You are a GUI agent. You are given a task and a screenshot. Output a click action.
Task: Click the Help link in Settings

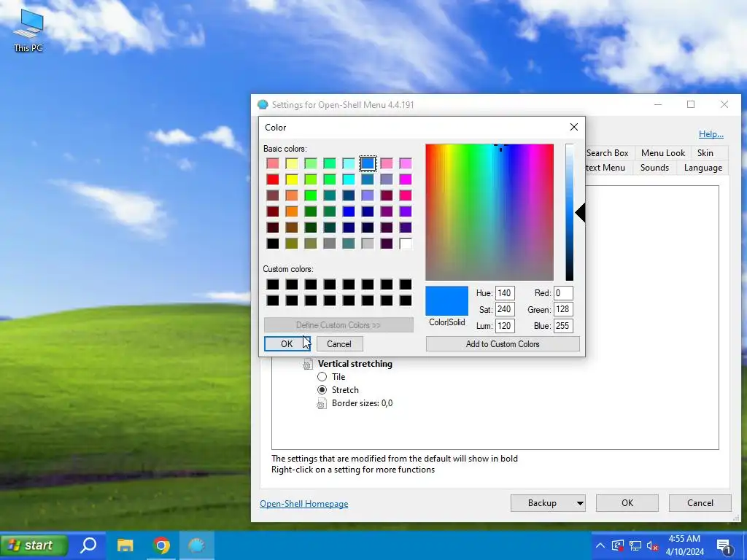pyautogui.click(x=711, y=134)
